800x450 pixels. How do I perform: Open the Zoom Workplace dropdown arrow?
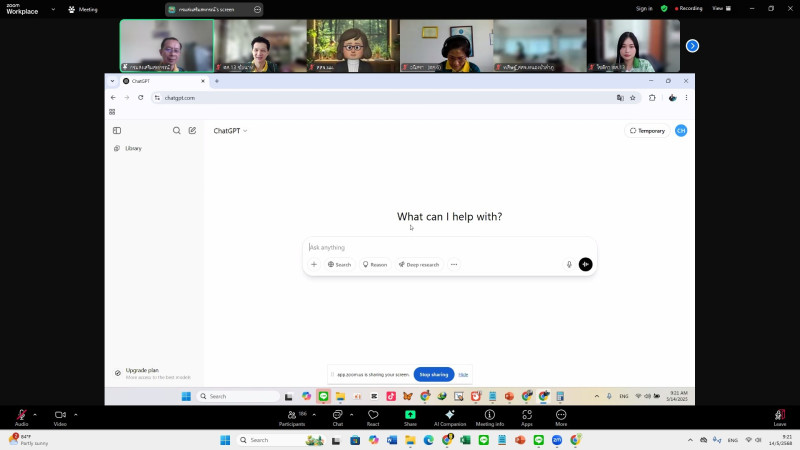53,9
